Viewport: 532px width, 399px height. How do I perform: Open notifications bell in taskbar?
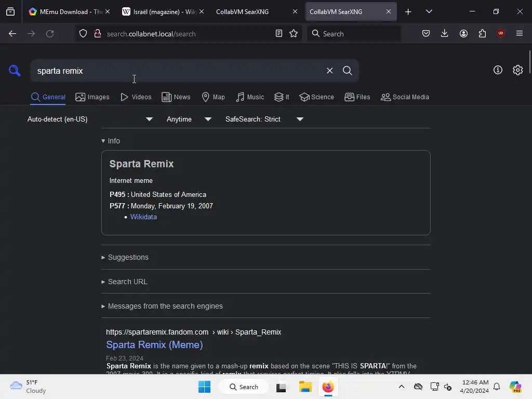[x=497, y=387]
